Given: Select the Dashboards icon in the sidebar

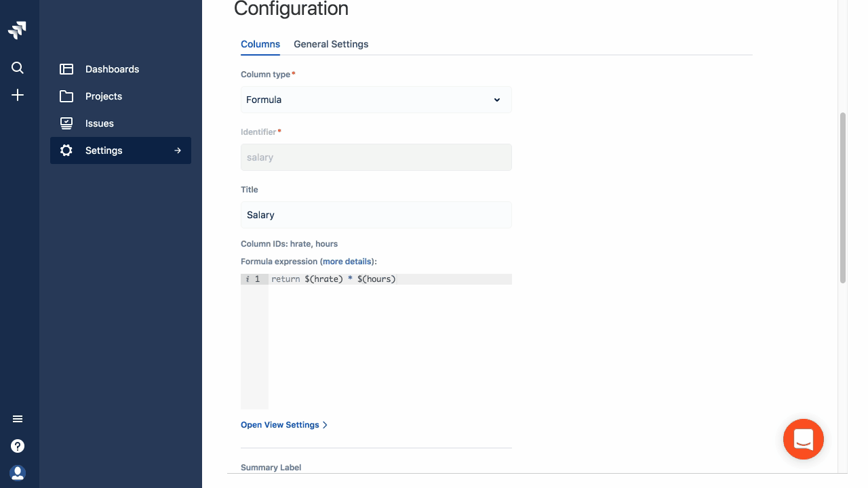Looking at the screenshot, I should click(66, 69).
